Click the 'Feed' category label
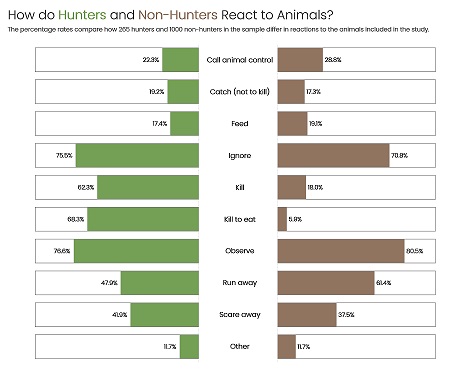 click(x=240, y=123)
